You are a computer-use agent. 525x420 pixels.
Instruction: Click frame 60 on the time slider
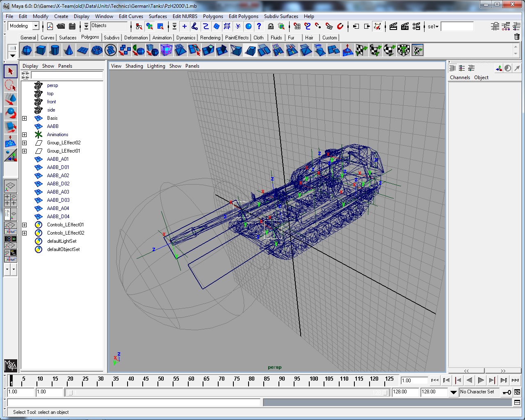(x=191, y=380)
